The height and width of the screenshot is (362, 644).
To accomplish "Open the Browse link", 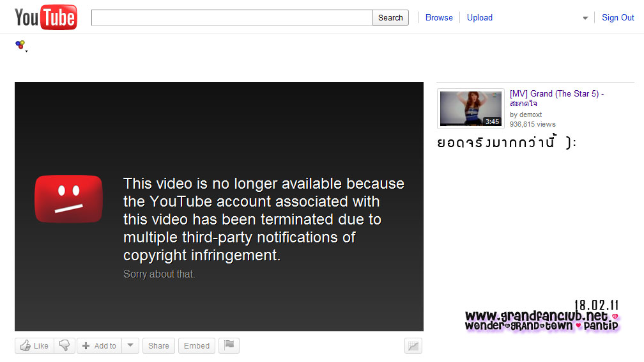I will click(x=439, y=18).
